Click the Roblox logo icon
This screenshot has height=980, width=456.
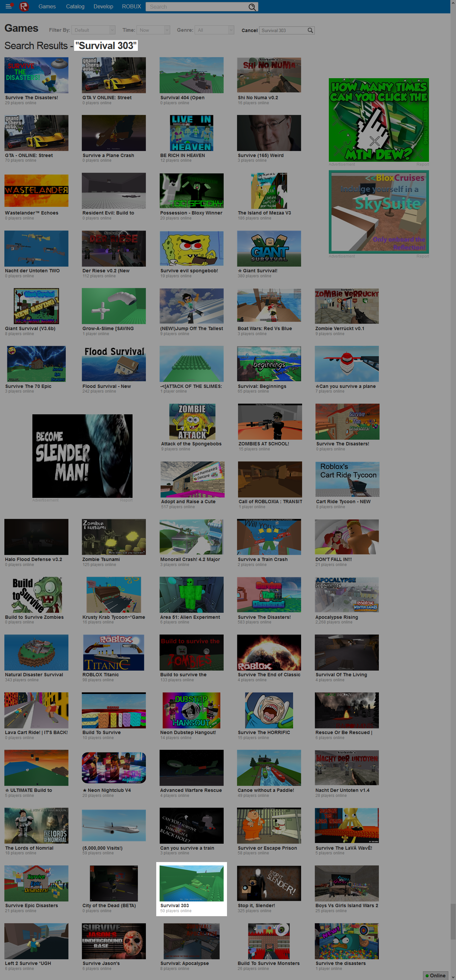click(24, 6)
